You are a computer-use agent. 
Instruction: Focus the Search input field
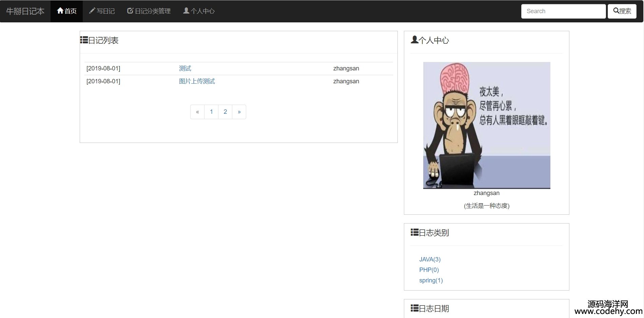tap(563, 11)
